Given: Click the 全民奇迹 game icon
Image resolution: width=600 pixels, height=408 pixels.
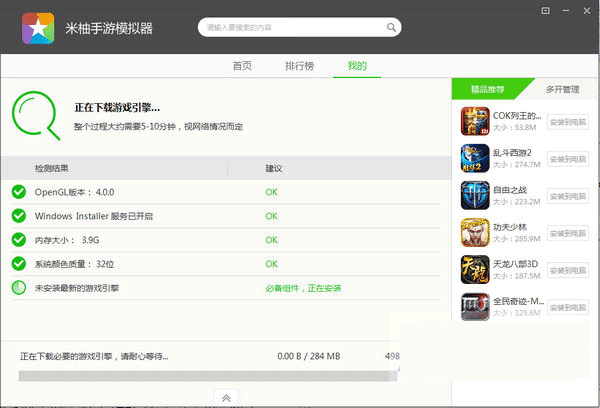Looking at the screenshot, I should click(x=475, y=307).
